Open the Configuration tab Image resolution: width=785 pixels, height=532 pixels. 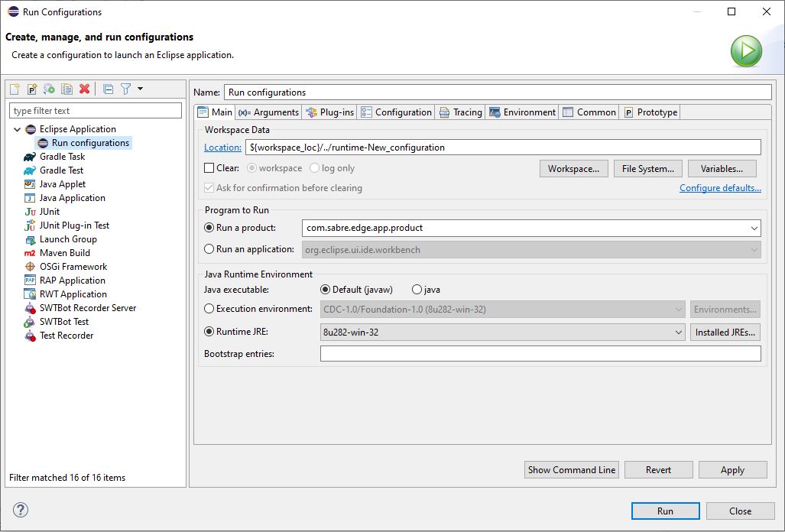tap(397, 112)
